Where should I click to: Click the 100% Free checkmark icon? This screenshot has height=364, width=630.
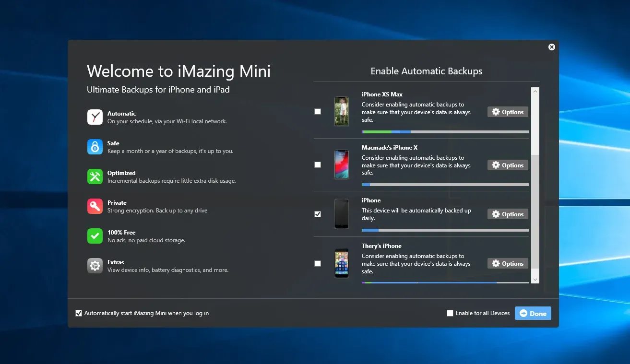pyautogui.click(x=95, y=235)
